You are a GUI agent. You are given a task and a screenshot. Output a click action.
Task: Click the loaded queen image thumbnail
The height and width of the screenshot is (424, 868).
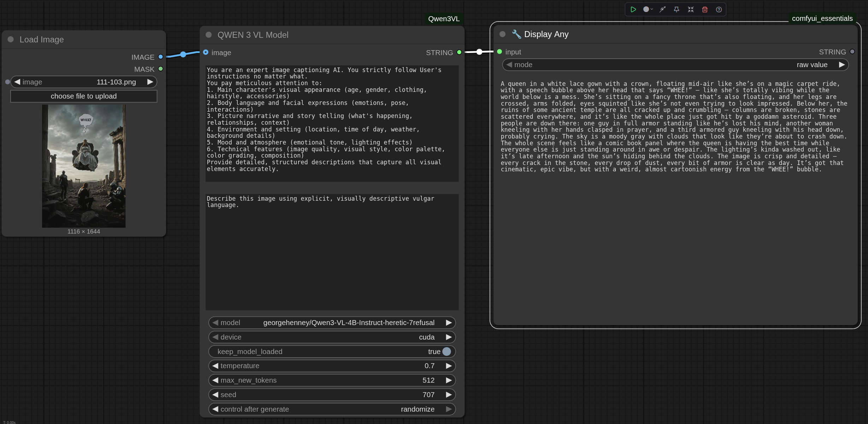tap(84, 166)
